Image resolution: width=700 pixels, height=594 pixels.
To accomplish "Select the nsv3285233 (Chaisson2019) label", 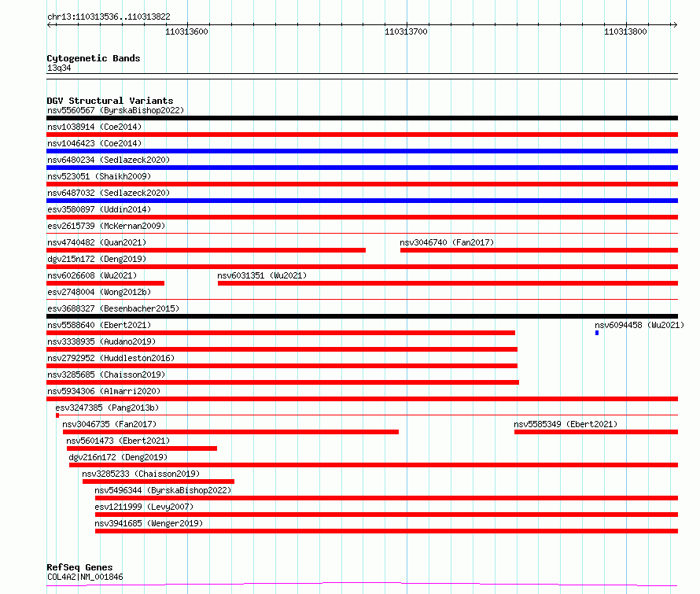I will click(141, 474).
